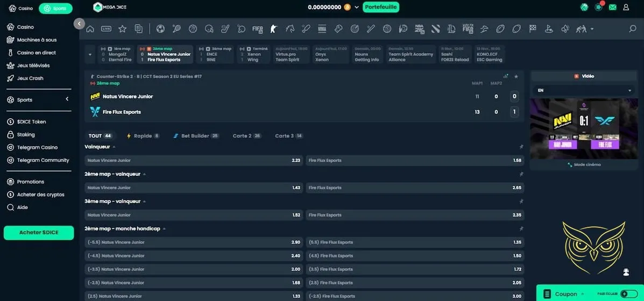Screen dimensions: 644x301
Task: Collapse the left sidebar arrow
Action: coord(79,24)
